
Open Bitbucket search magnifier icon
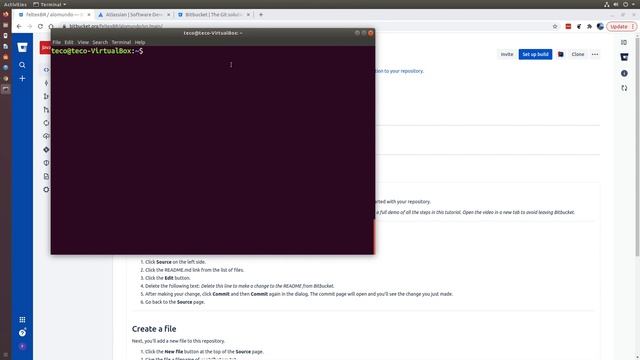[x=22, y=65]
